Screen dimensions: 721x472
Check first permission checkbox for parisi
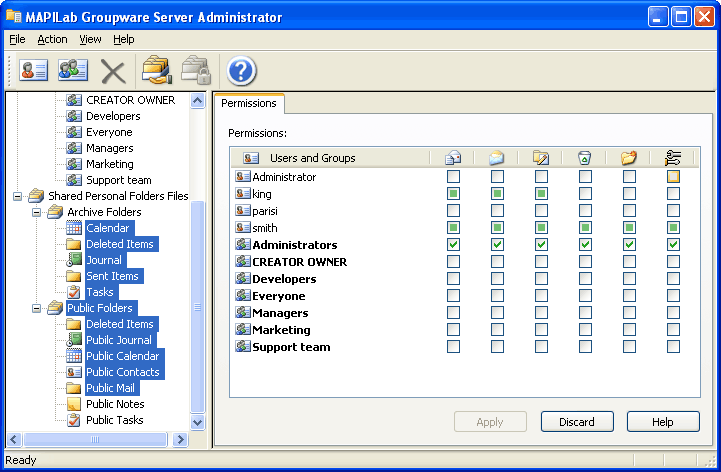(453, 211)
